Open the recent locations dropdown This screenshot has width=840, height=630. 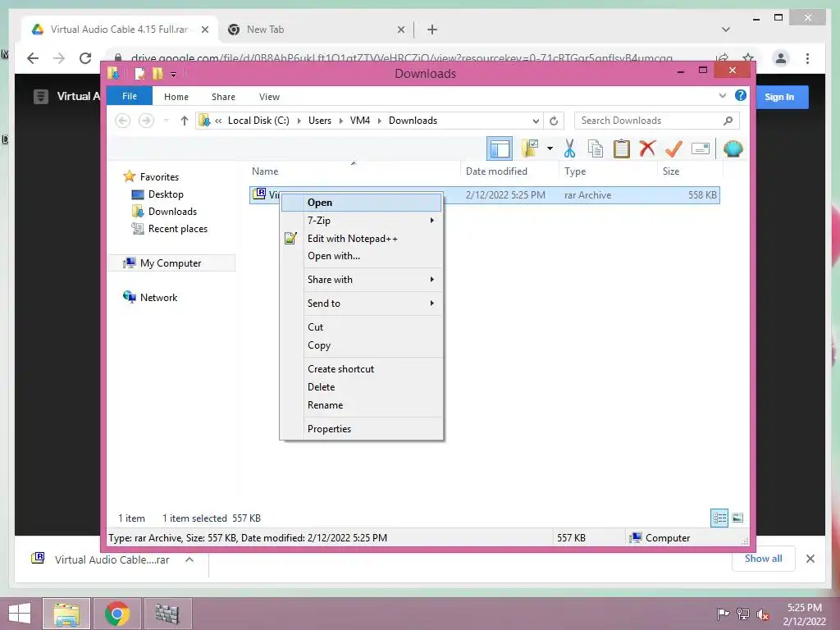click(167, 121)
